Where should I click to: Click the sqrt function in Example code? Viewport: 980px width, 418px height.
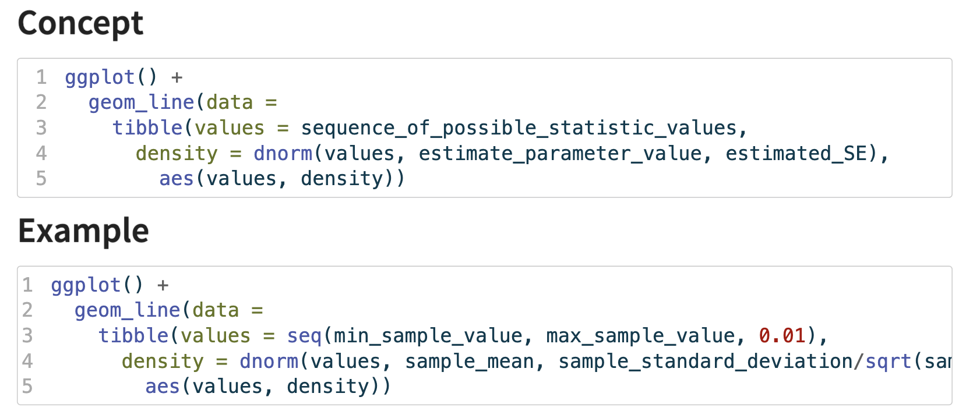tap(888, 362)
